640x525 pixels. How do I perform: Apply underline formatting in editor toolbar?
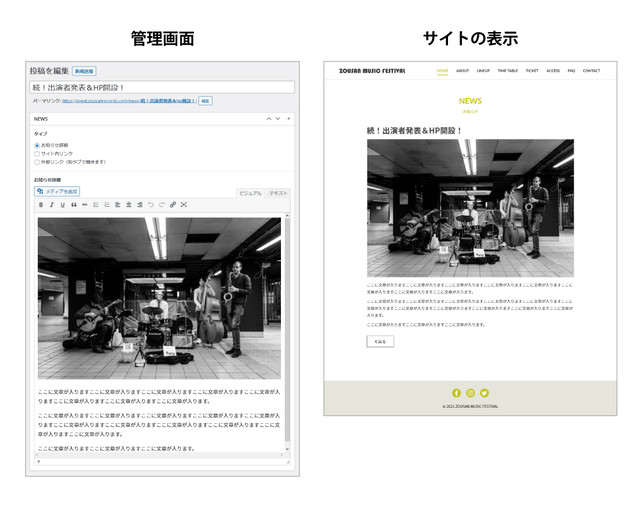point(62,205)
